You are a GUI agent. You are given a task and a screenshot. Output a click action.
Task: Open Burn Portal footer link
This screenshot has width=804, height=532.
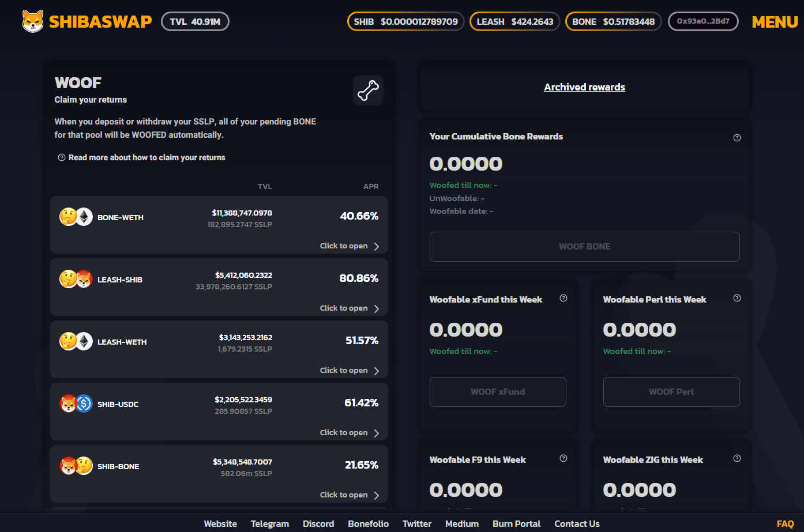click(516, 524)
